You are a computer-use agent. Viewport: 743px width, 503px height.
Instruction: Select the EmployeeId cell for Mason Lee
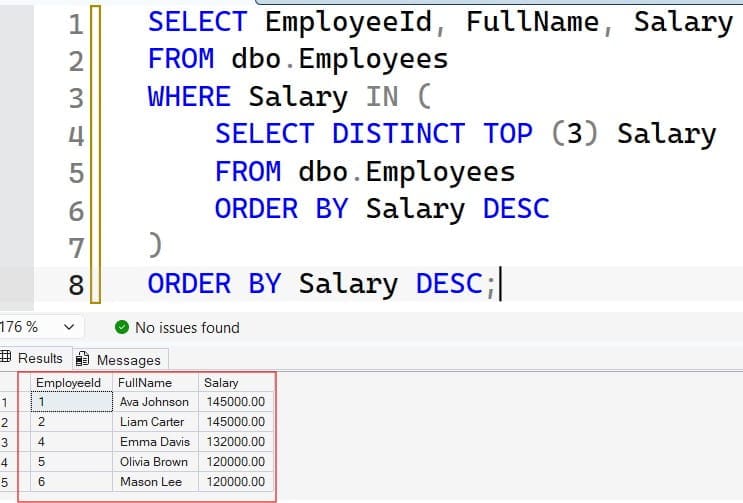coord(72,482)
